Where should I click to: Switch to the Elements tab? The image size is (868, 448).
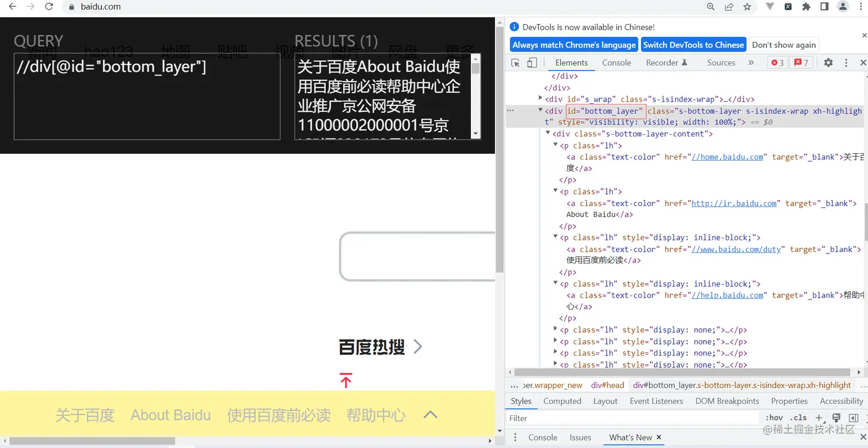[x=571, y=63]
